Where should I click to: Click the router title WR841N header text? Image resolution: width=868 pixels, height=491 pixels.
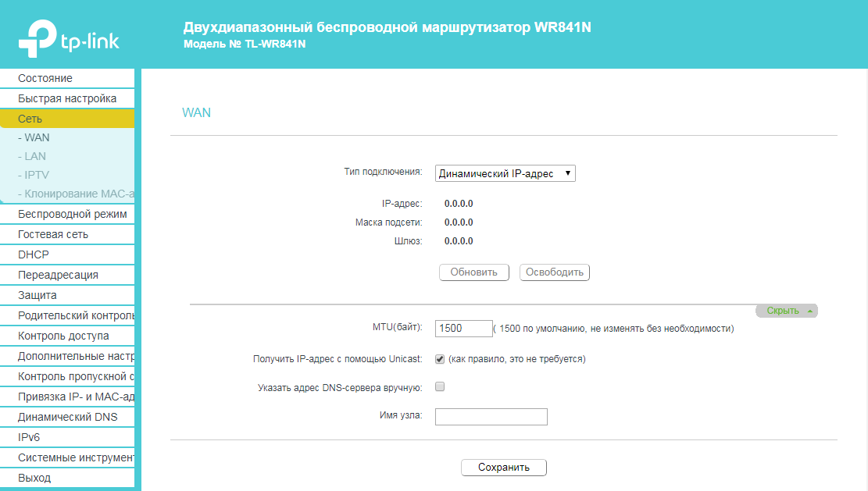387,27
